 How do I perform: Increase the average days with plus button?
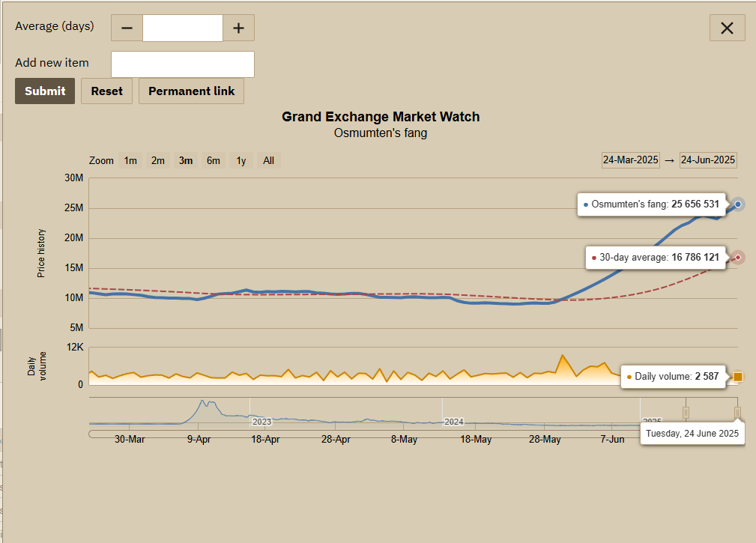pyautogui.click(x=239, y=28)
